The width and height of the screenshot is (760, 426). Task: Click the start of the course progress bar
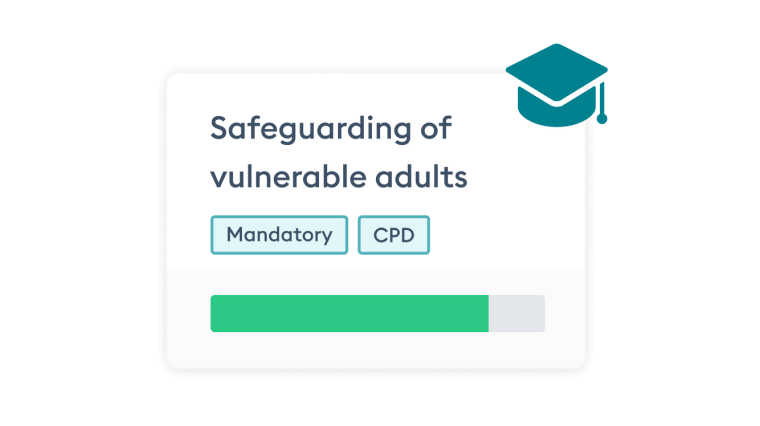(214, 313)
